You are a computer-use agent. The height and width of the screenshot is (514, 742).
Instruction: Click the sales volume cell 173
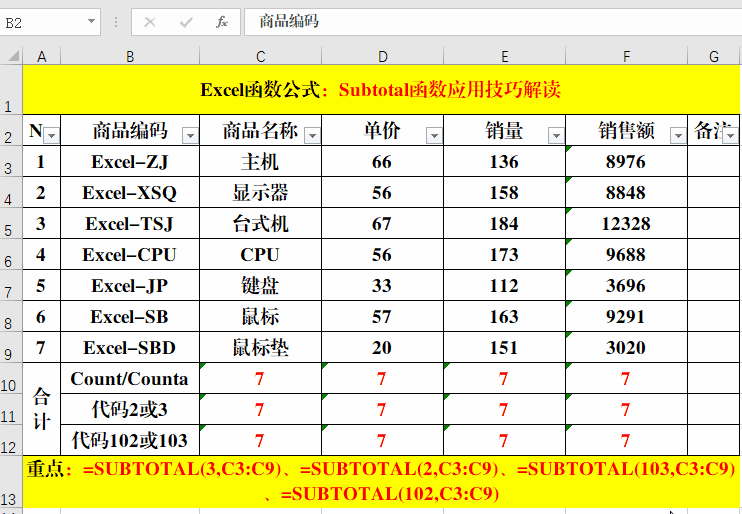click(x=504, y=254)
